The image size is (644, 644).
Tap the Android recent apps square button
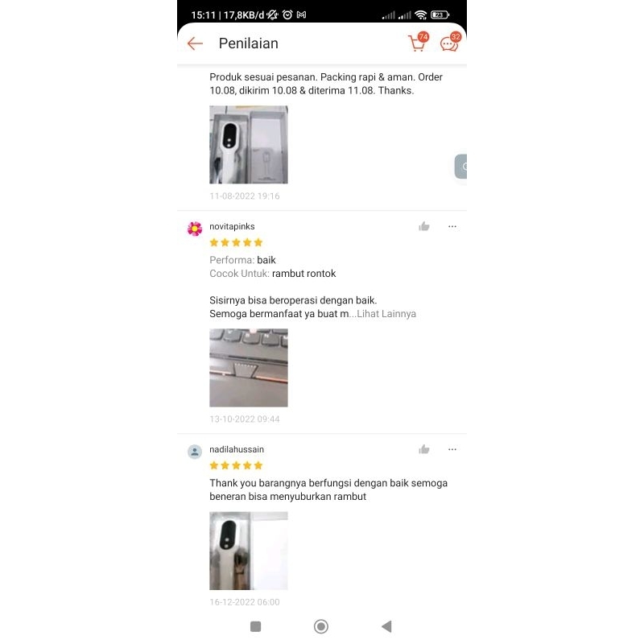[255, 626]
